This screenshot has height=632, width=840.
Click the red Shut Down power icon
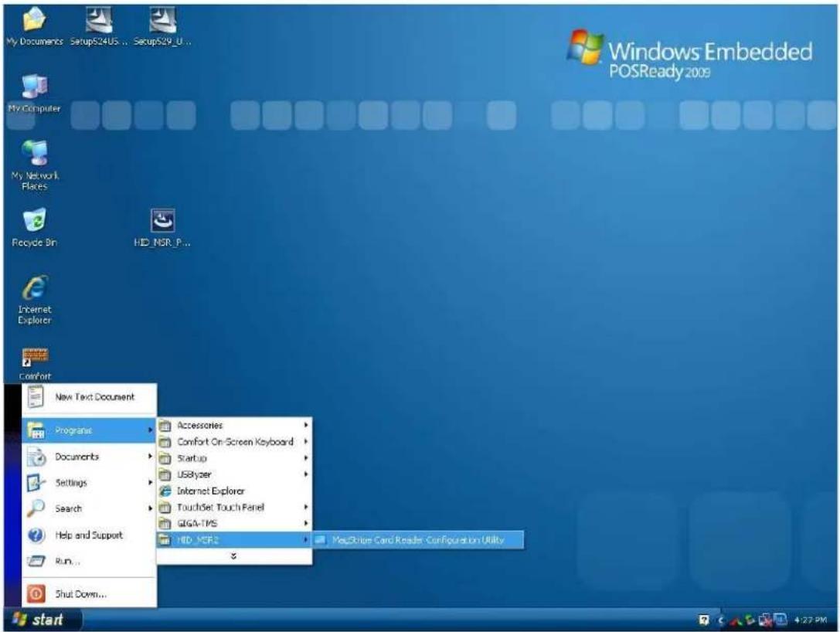click(36, 593)
